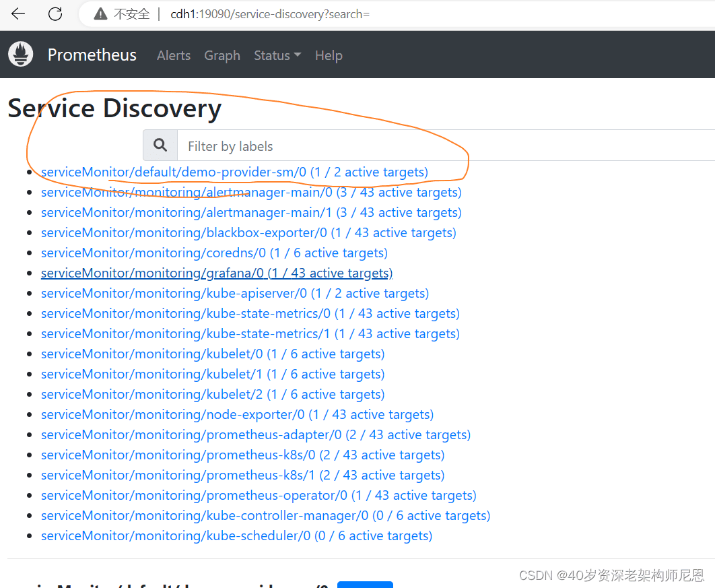Open demo-provider-sm/0 service monitor link
The width and height of the screenshot is (715, 588).
[234, 172]
